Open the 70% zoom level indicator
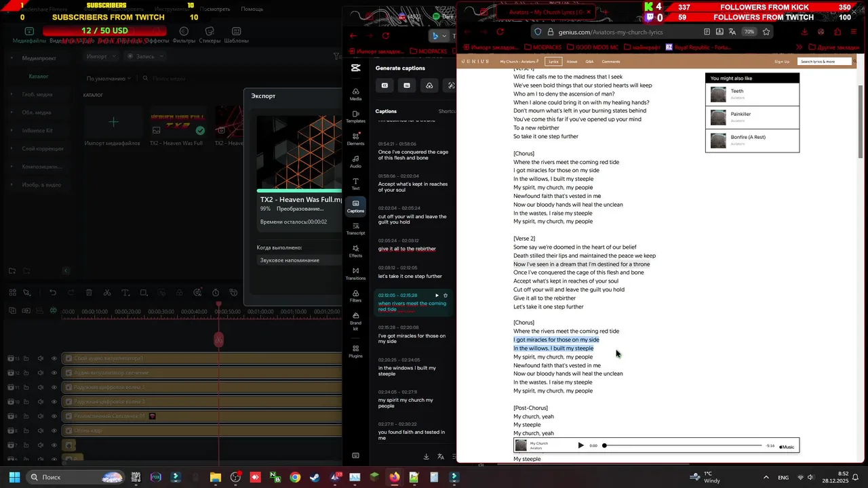This screenshot has height=488, width=868. click(749, 32)
